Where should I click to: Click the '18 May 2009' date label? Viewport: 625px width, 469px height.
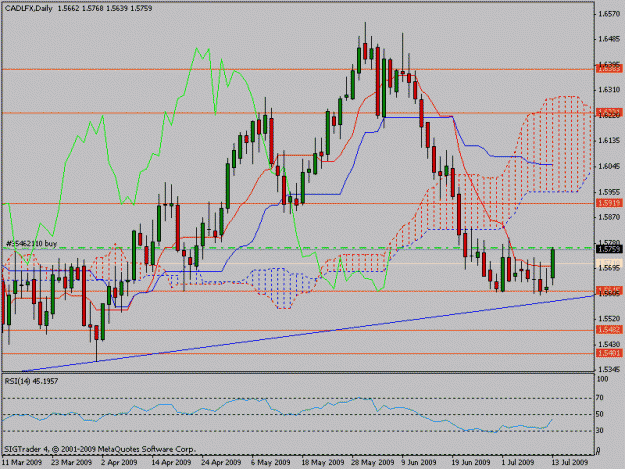(323, 462)
